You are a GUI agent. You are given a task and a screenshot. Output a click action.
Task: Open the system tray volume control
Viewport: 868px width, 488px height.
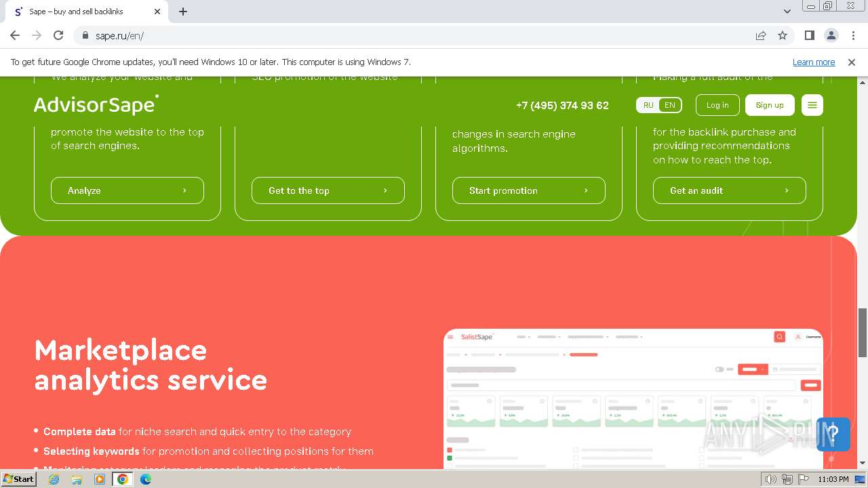coord(771,479)
